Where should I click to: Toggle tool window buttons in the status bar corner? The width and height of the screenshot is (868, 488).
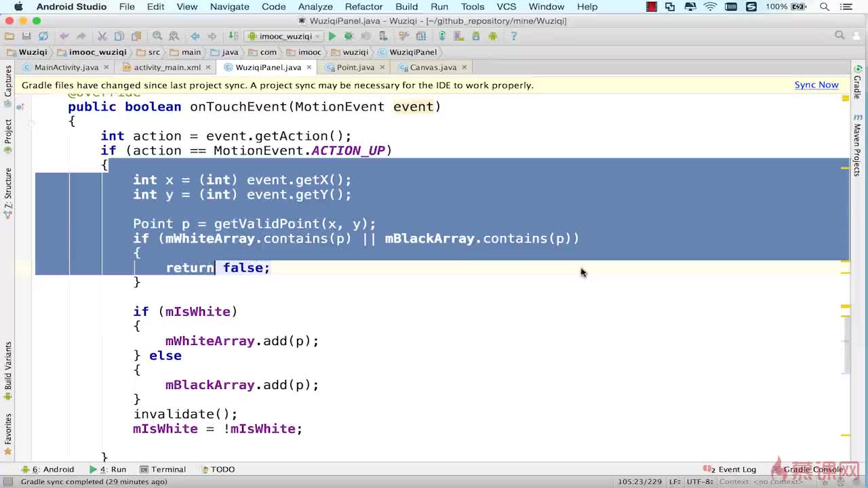pos(7,481)
